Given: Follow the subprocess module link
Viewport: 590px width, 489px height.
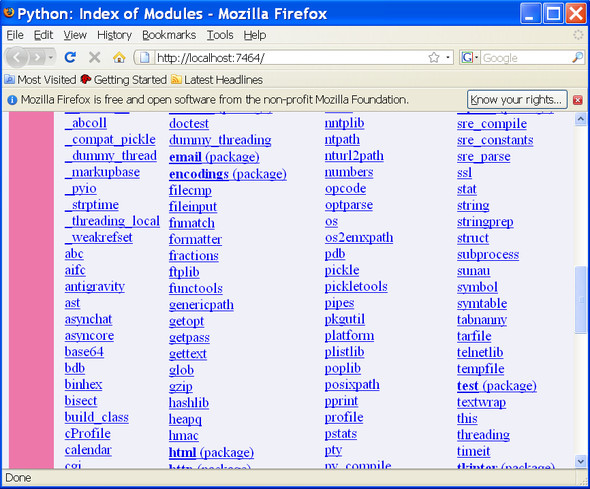Looking at the screenshot, I should point(488,255).
